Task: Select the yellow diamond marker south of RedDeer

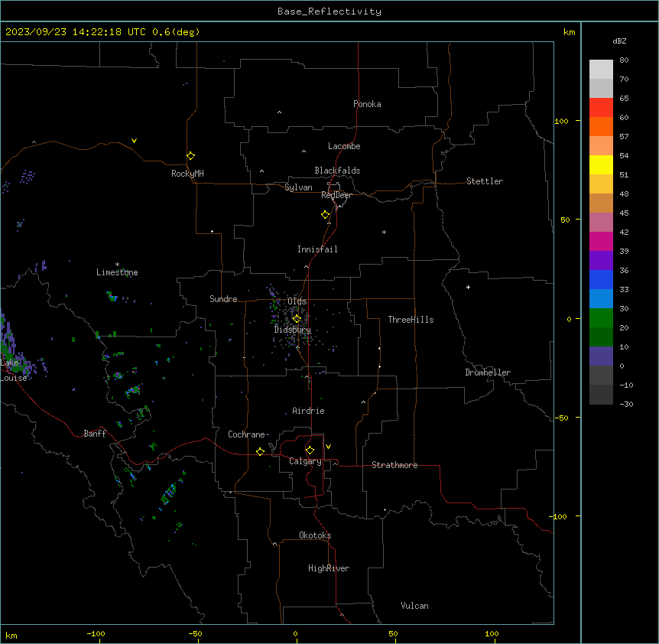Action: point(326,215)
